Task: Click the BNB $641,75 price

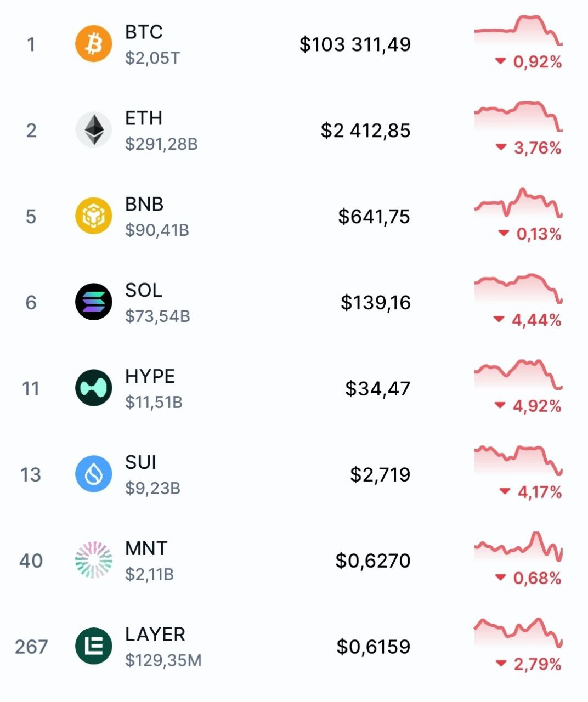Action: coord(374,217)
